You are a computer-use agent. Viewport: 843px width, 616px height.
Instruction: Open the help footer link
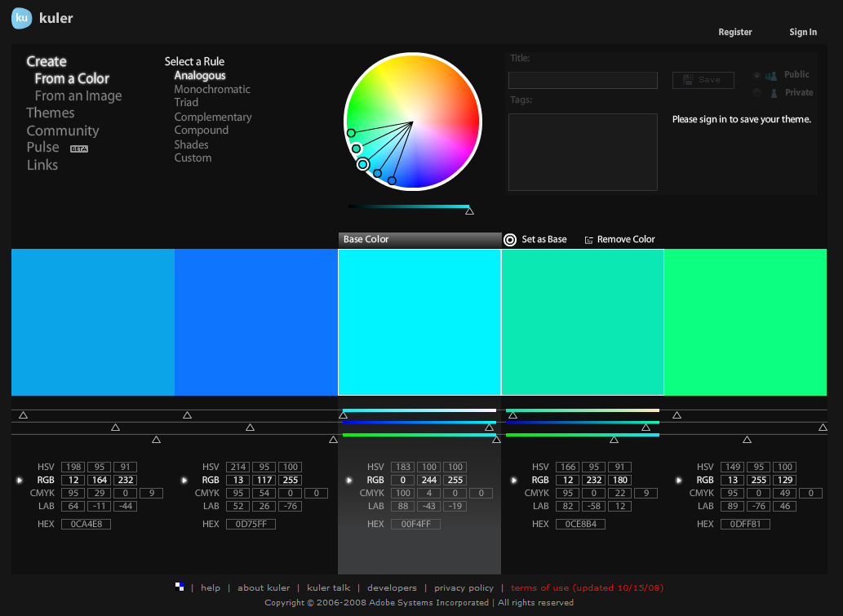(x=211, y=588)
